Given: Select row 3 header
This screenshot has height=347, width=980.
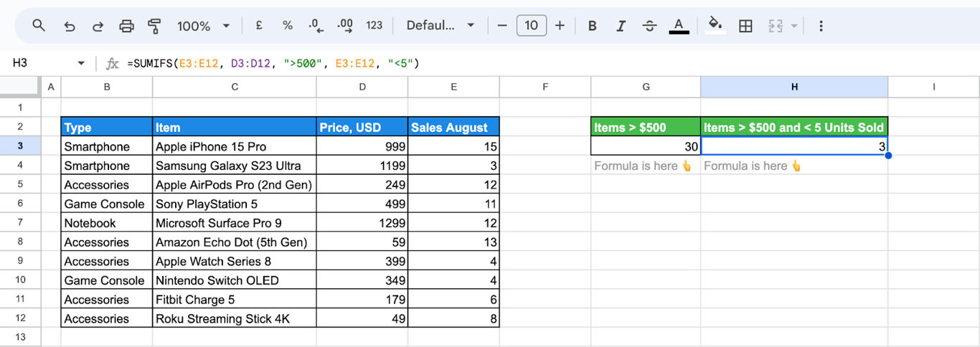Looking at the screenshot, I should point(20,146).
